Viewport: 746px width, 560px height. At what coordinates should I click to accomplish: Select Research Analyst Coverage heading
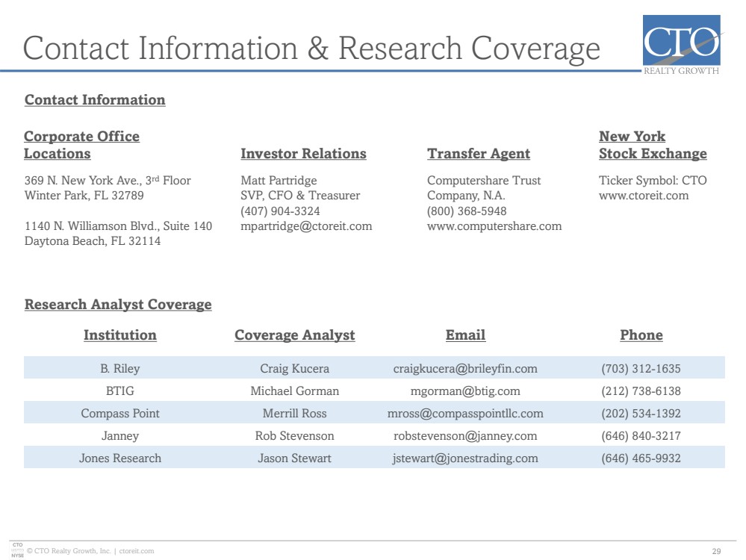(x=118, y=305)
